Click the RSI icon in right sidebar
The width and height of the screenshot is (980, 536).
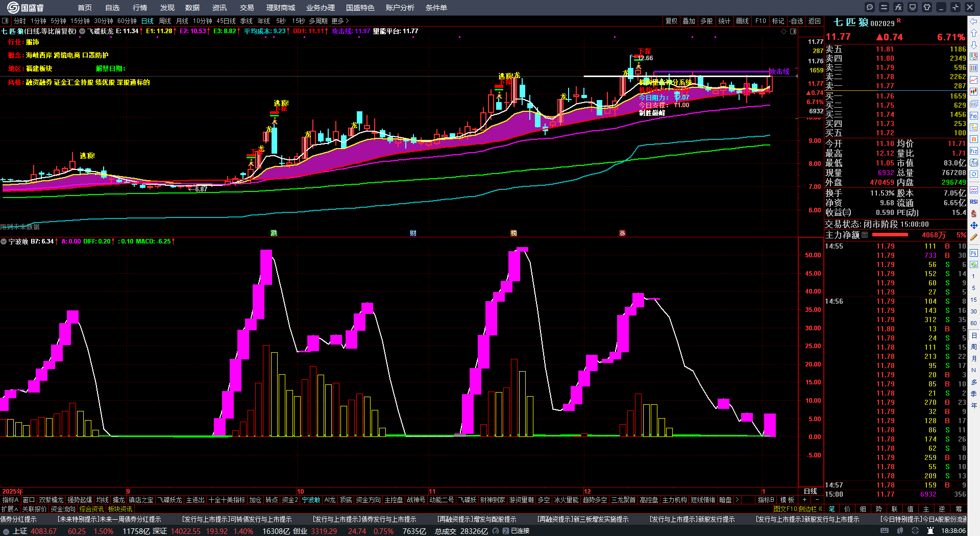click(974, 202)
